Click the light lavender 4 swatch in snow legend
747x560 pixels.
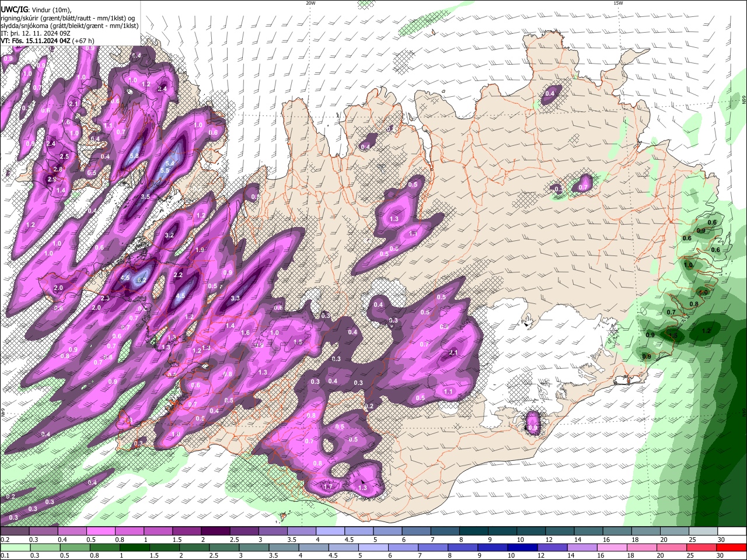[x=330, y=531]
